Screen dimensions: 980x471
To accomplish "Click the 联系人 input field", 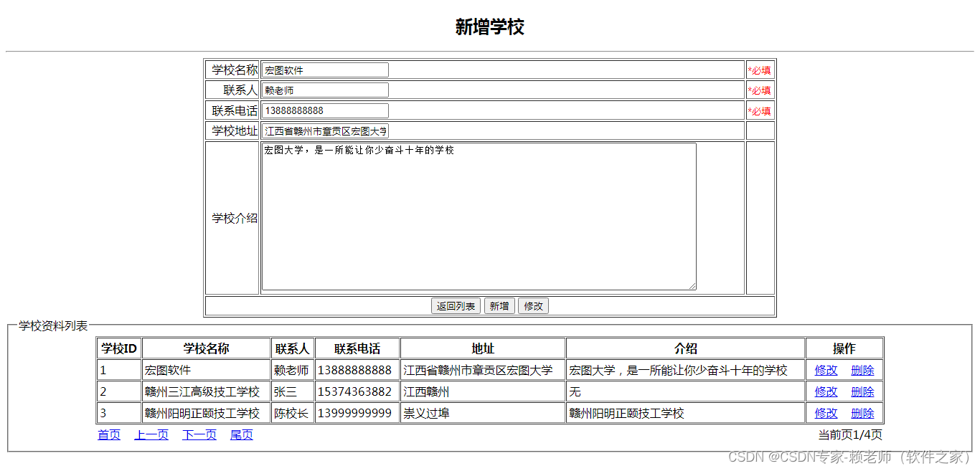I will (325, 90).
